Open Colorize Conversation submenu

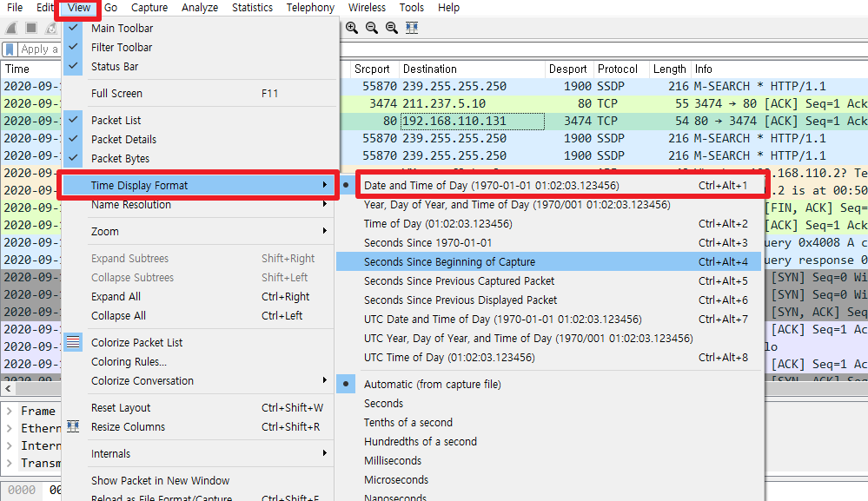click(x=198, y=380)
